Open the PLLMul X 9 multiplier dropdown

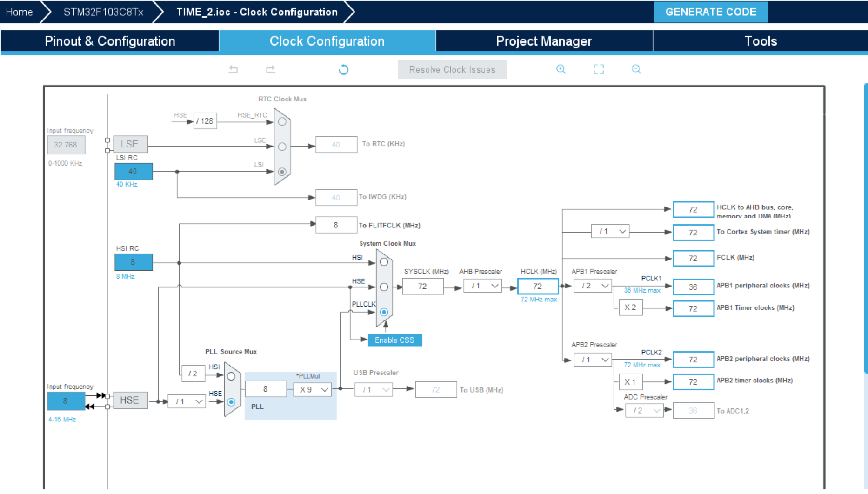[x=313, y=389]
